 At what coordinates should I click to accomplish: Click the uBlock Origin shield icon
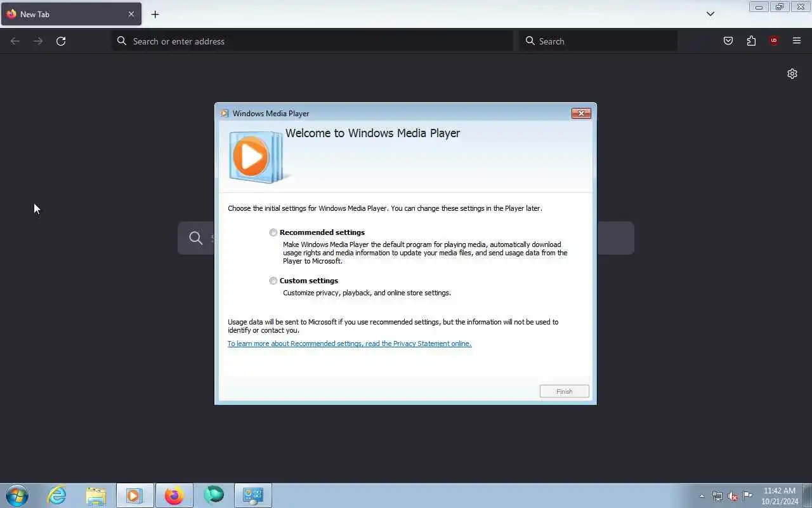(x=774, y=41)
